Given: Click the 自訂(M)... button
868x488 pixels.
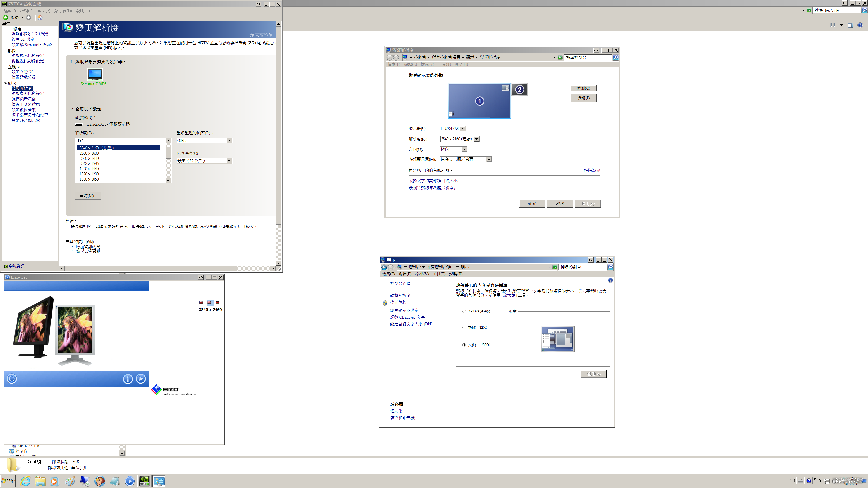Looking at the screenshot, I should 88,196.
